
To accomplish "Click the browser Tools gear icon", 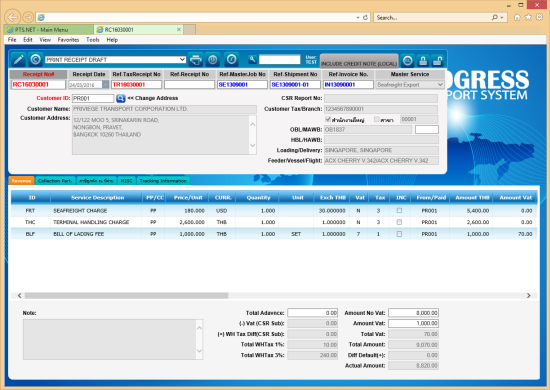I will (539, 17).
